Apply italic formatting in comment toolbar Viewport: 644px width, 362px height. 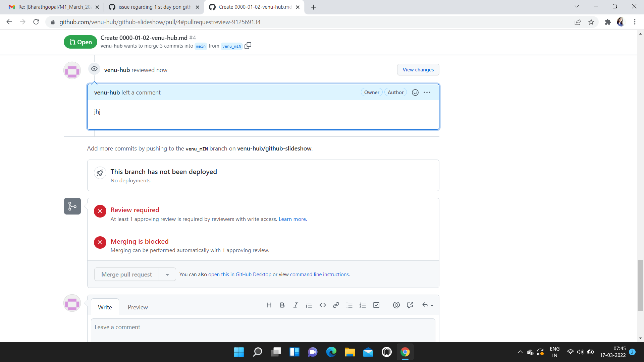[x=296, y=305]
